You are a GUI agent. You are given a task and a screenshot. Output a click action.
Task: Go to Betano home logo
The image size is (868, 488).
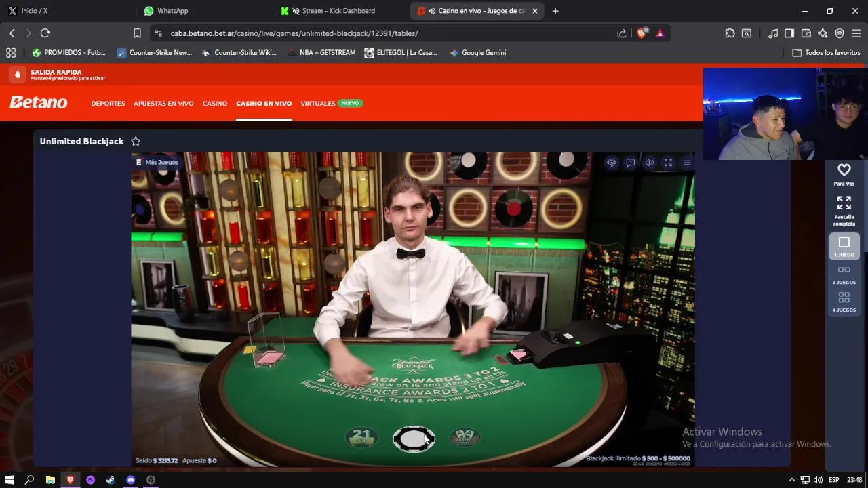[39, 102]
